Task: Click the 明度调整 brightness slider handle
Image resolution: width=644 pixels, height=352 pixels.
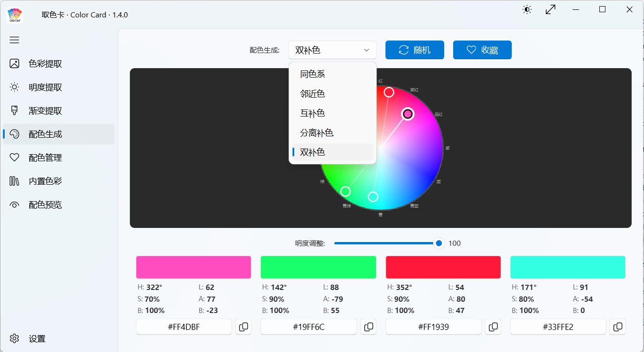Action: [x=439, y=243]
